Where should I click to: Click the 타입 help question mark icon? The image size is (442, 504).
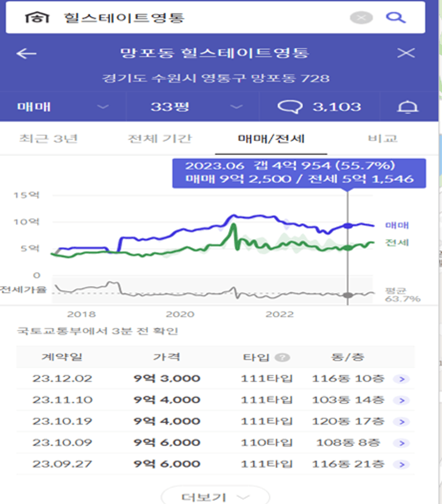click(283, 357)
